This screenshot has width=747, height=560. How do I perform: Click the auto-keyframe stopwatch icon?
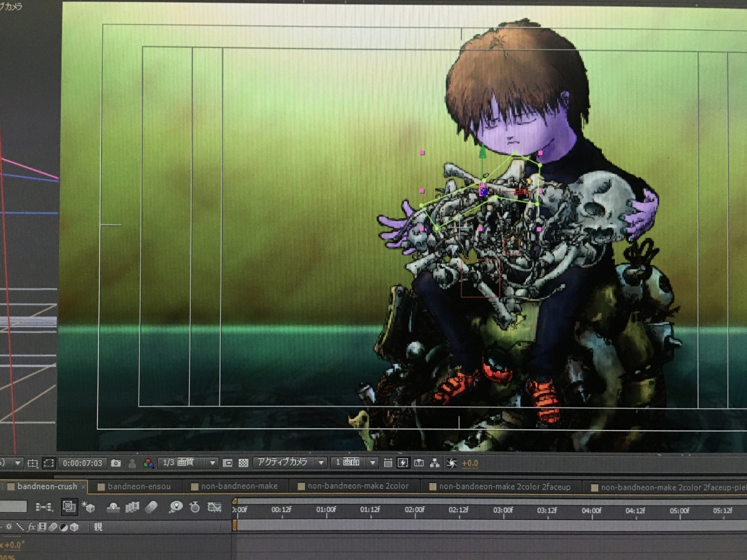pyautogui.click(x=195, y=508)
